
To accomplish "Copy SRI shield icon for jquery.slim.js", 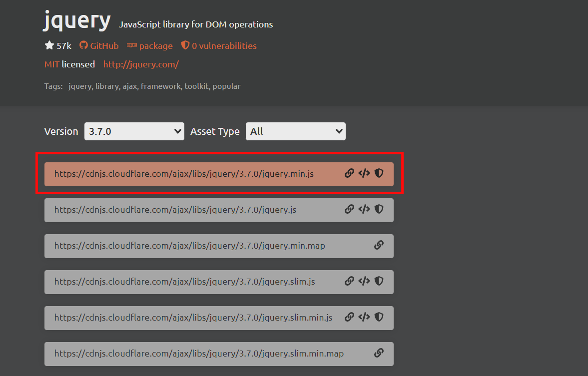I will (379, 281).
